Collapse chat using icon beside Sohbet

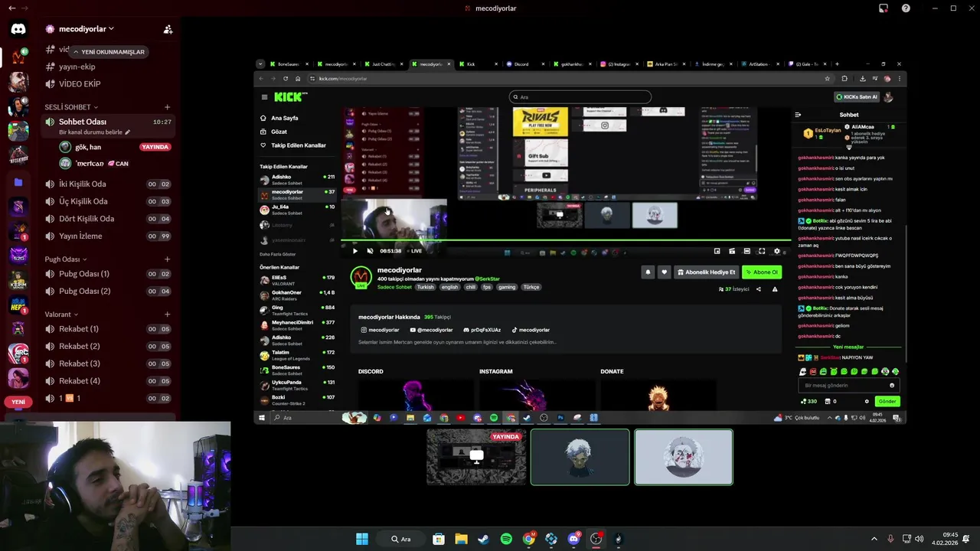pos(798,115)
